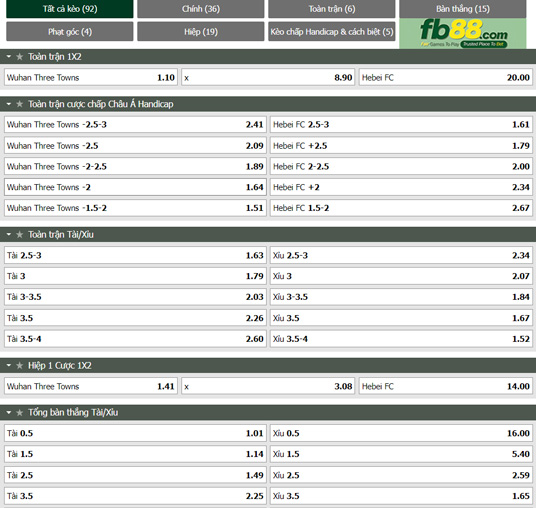
Task: Open 'Kèo chấp Handicap & cách biệt (5)' tab
Action: coord(332,31)
